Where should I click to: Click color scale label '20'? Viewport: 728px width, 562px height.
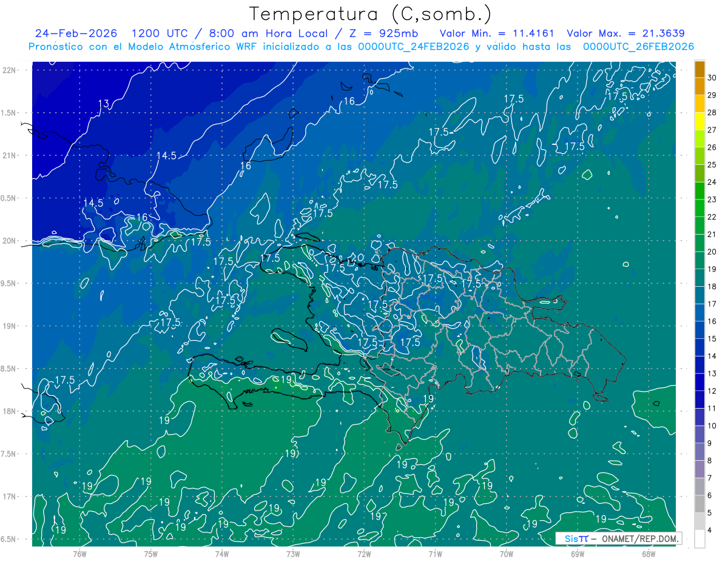712,252
